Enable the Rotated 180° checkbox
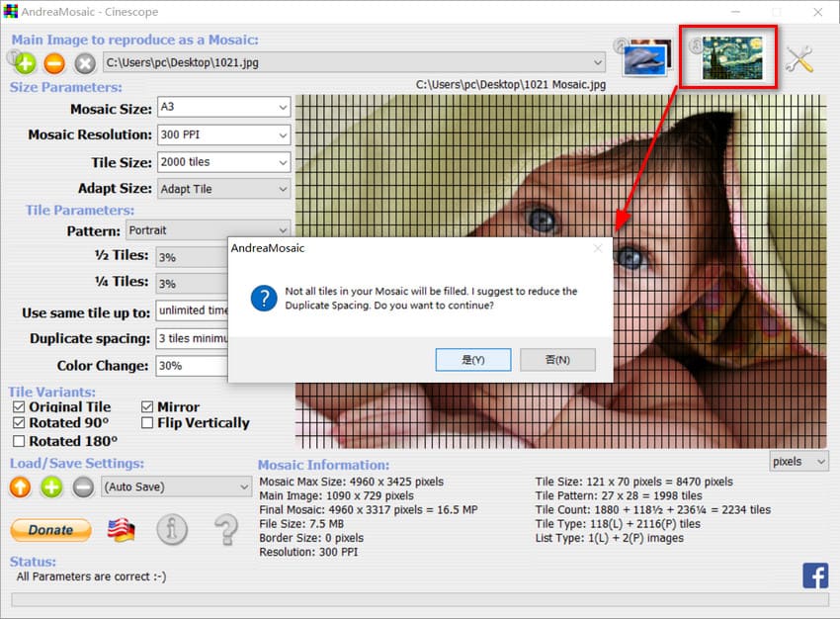Screen dimensions: 840x619 tap(19, 441)
